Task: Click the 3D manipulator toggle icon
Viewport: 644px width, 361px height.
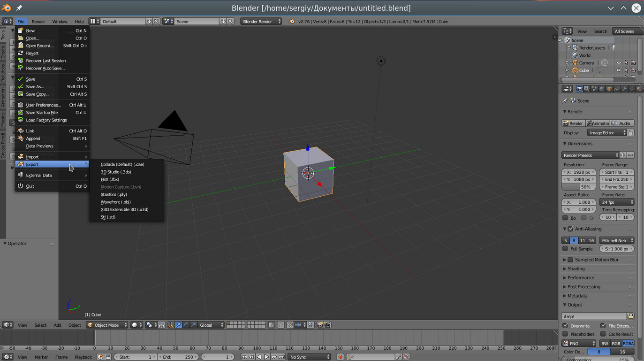Action: click(171, 325)
